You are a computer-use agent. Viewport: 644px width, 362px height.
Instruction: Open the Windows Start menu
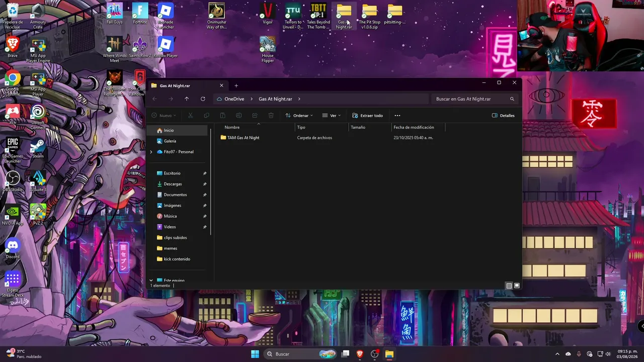[x=255, y=354]
